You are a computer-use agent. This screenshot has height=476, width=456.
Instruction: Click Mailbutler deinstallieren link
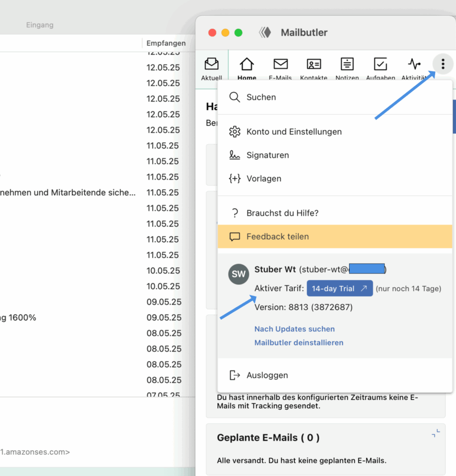(299, 343)
